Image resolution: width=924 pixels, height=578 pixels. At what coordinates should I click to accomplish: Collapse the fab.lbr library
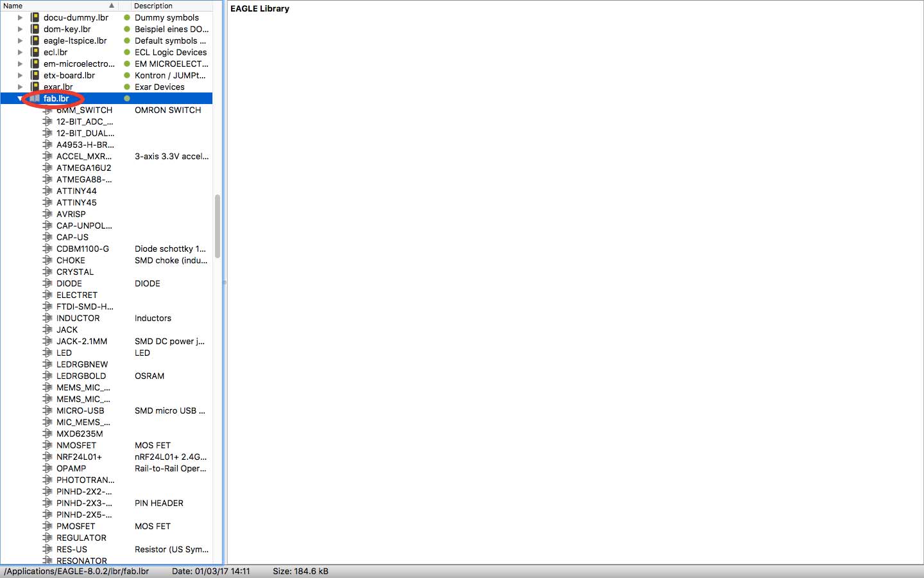click(20, 99)
